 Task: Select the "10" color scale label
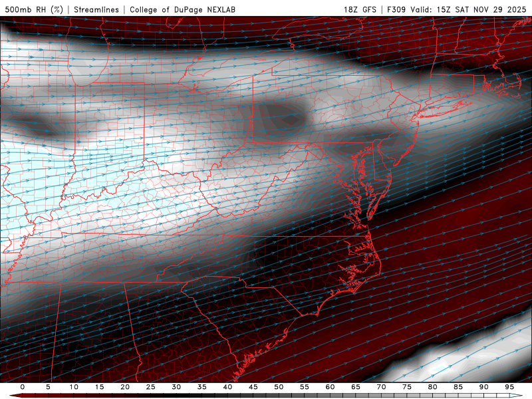[x=74, y=387]
